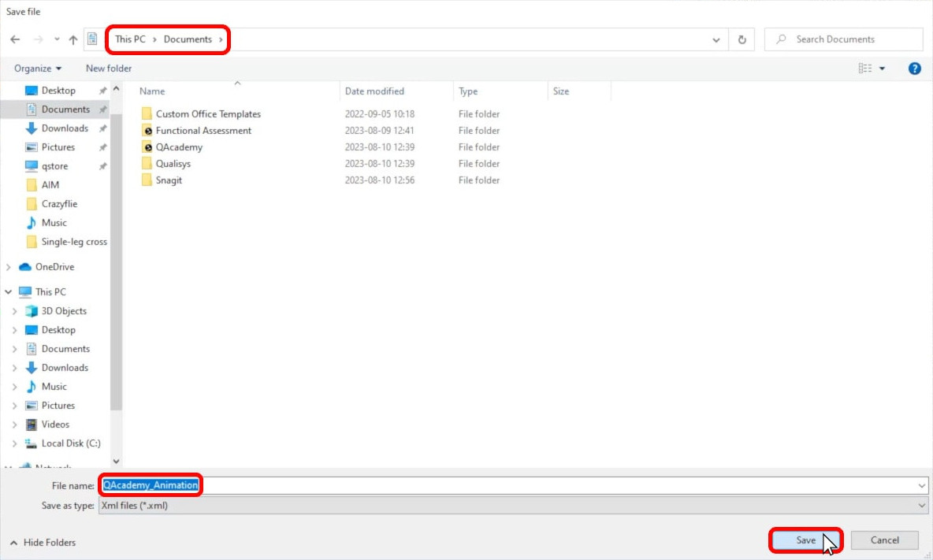Open the view options dropdown arrow

(x=882, y=69)
